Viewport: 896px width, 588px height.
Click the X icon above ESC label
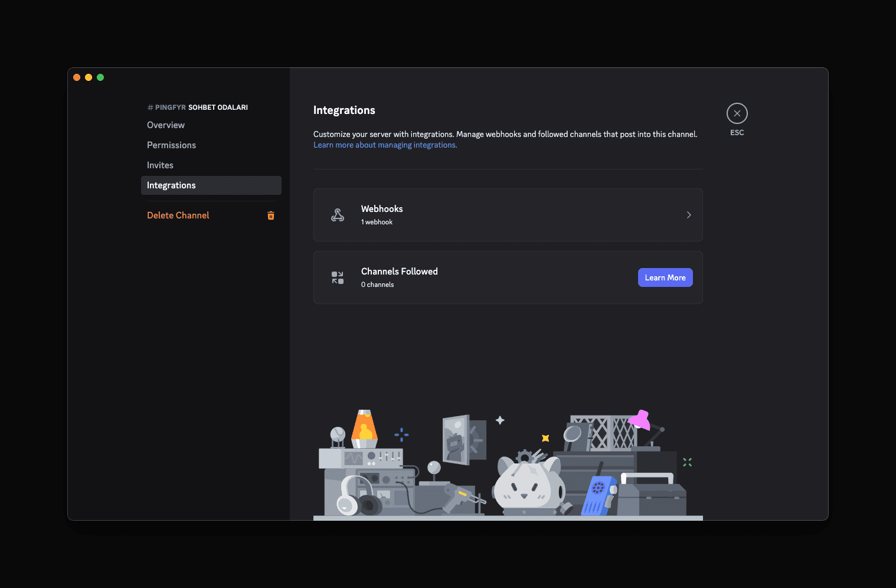point(737,113)
